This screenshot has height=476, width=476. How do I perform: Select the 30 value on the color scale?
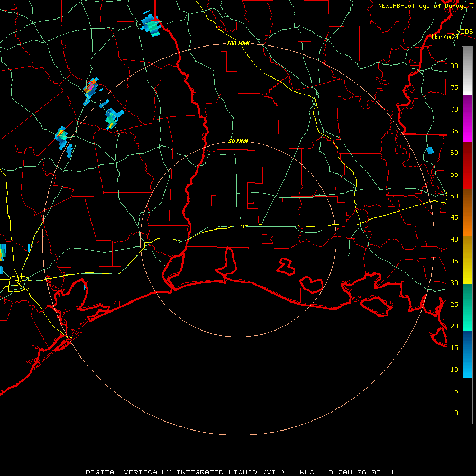tap(454, 283)
